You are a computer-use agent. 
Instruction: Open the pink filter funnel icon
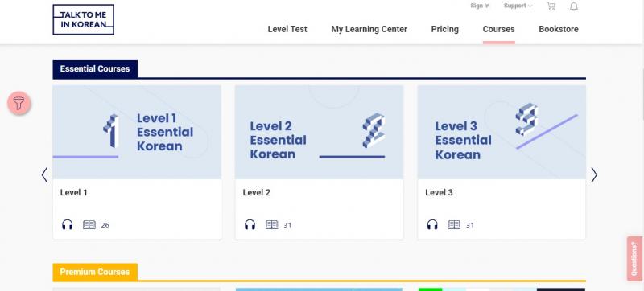click(x=19, y=103)
